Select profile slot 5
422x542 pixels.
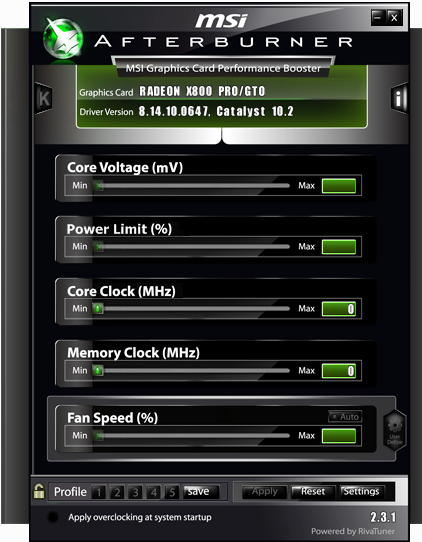(x=172, y=492)
